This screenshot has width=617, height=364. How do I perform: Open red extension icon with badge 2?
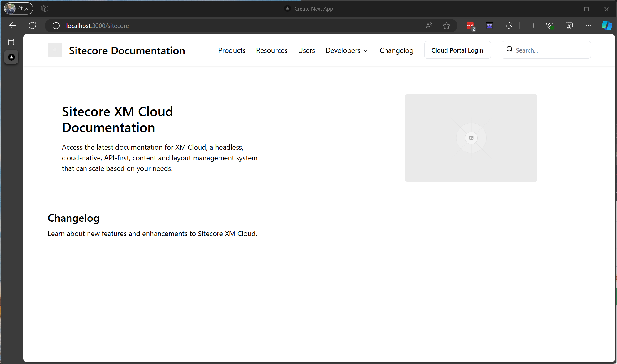pos(471,26)
